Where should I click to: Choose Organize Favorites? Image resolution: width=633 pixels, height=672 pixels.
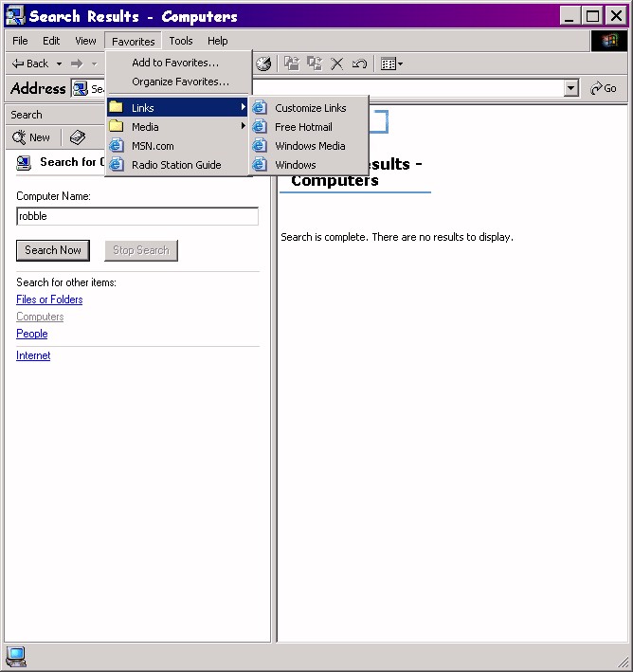177,82
